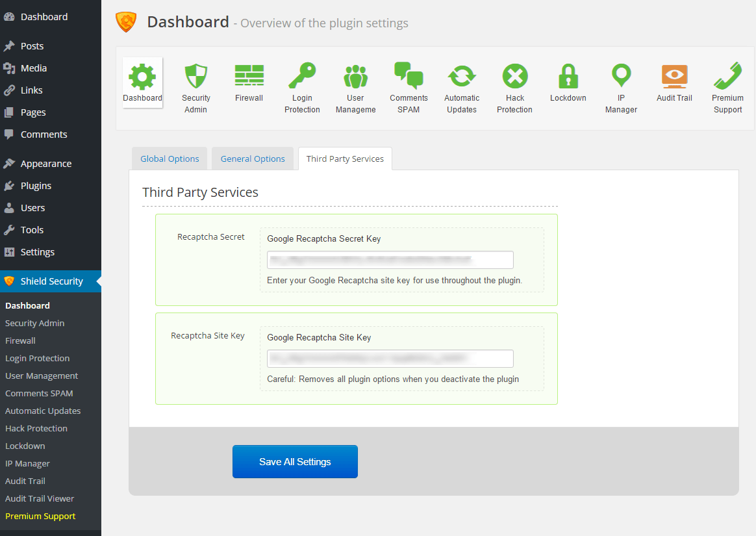Image resolution: width=756 pixels, height=536 pixels.
Task: Open the IP Manager map pin icon
Action: [x=622, y=75]
